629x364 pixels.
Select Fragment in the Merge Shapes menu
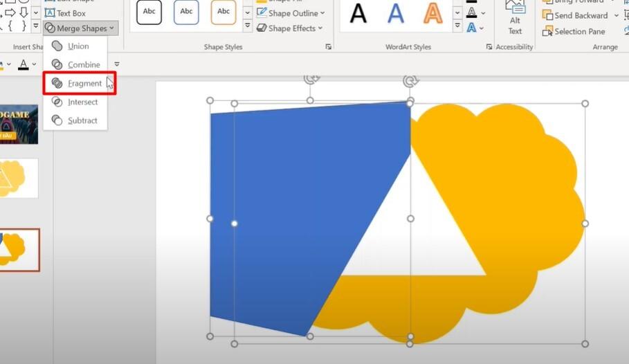tap(80, 84)
